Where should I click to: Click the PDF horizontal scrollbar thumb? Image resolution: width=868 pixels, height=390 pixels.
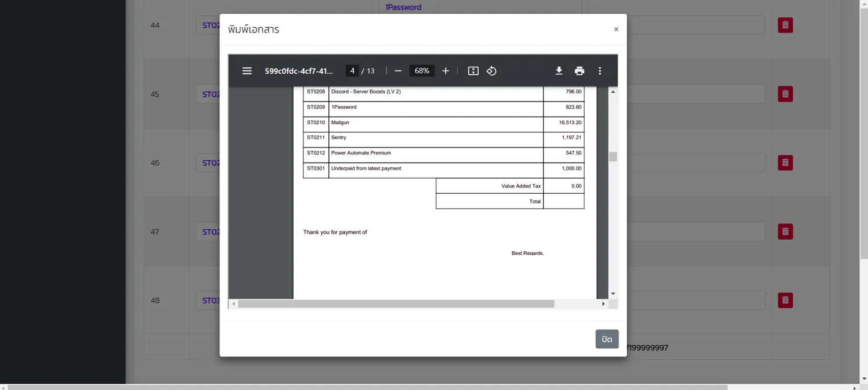click(x=396, y=304)
